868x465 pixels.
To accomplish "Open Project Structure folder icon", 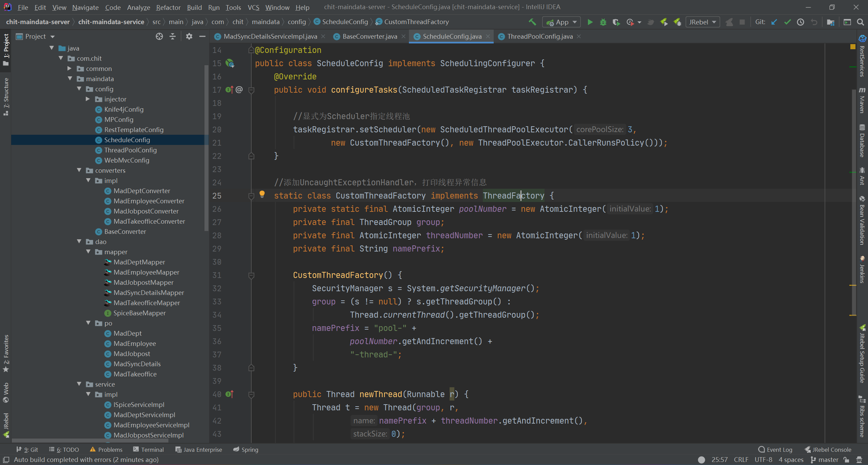I will (831, 22).
